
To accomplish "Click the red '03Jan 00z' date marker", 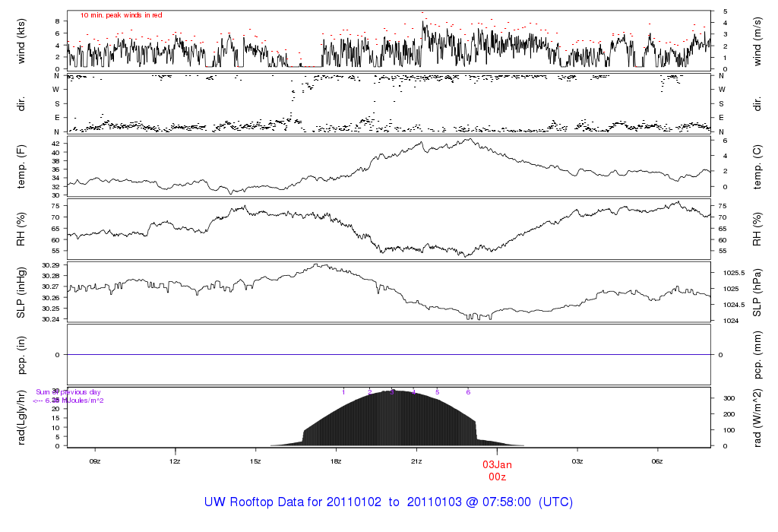I will (497, 470).
